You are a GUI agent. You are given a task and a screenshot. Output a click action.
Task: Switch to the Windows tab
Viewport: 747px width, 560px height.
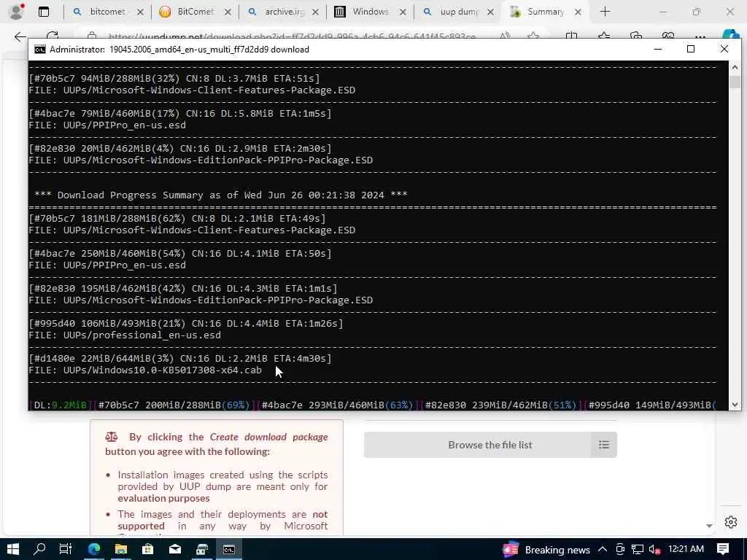click(x=371, y=12)
